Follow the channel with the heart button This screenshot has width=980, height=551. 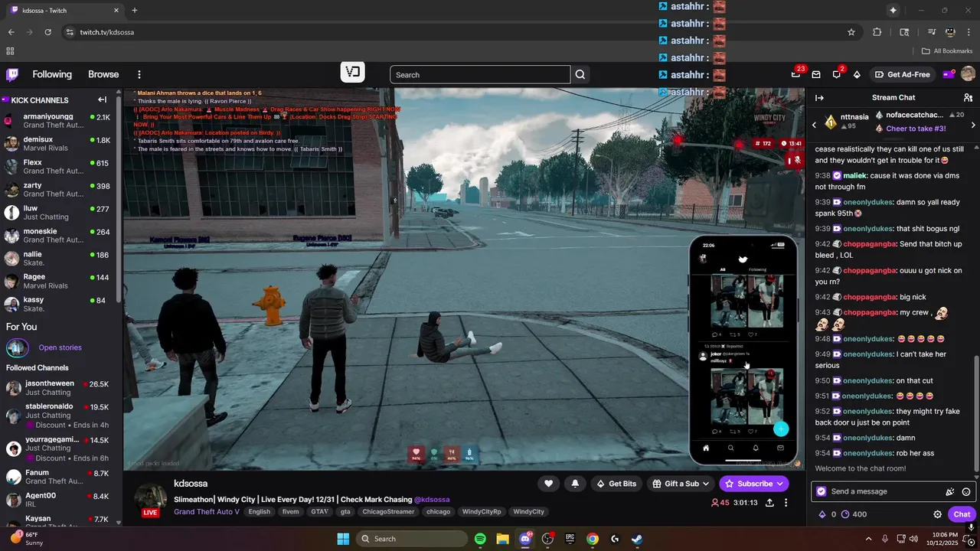548,484
